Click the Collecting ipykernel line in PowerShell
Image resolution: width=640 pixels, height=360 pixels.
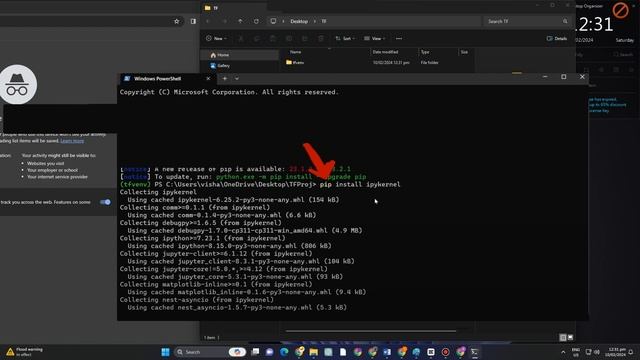(x=158, y=192)
